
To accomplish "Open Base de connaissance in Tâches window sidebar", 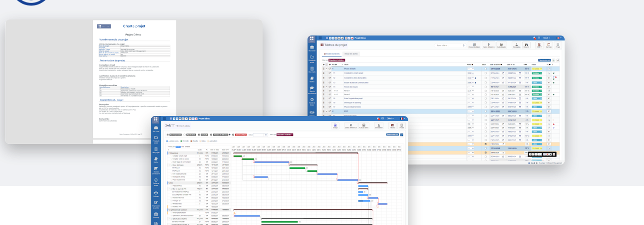I will coord(312,89).
